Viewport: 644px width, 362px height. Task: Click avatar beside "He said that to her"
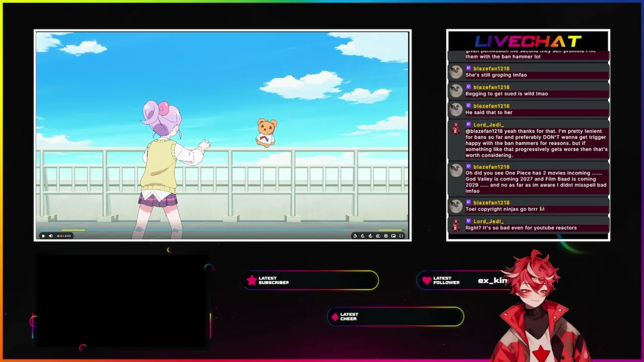coord(456,109)
